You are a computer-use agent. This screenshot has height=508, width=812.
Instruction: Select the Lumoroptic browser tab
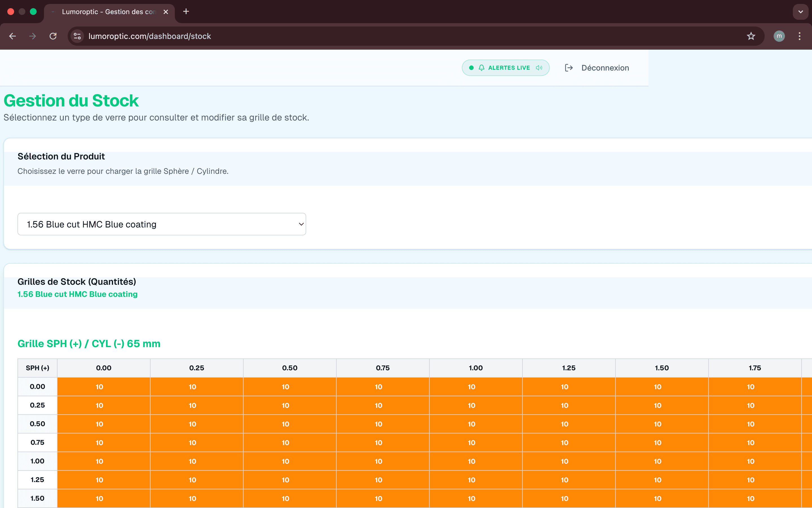(x=109, y=12)
